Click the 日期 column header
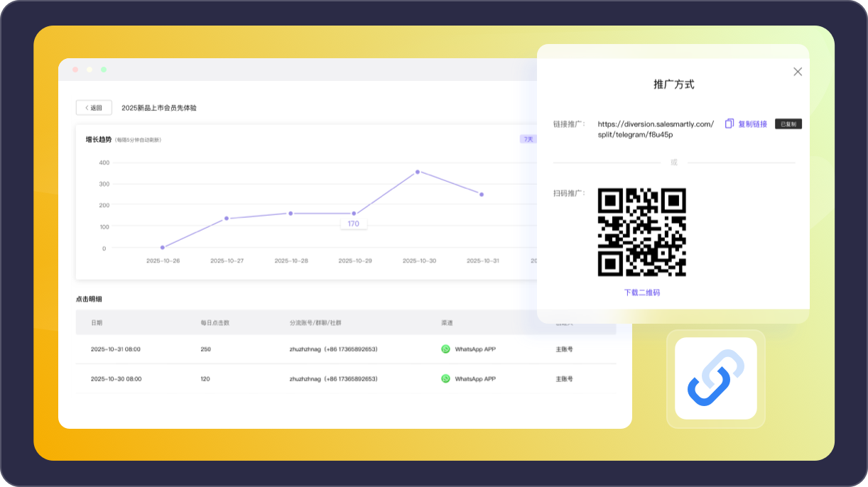 pyautogui.click(x=97, y=323)
